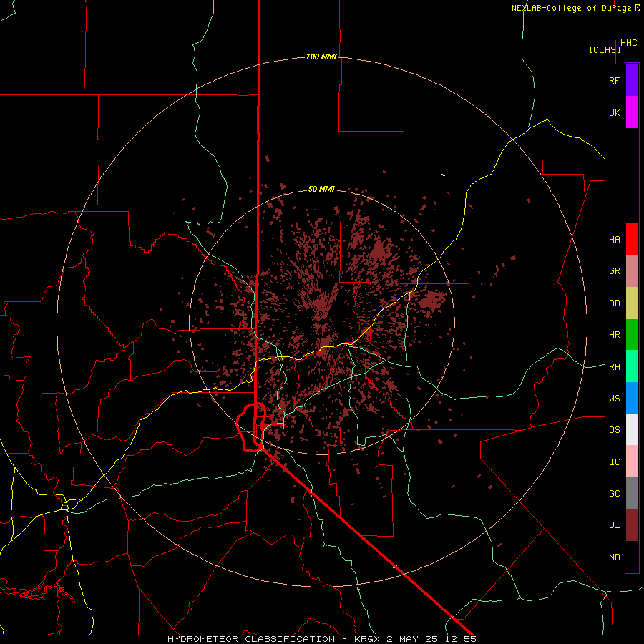Click the HR legend label text
Image resolution: width=644 pixels, height=644 pixels.
click(614, 335)
